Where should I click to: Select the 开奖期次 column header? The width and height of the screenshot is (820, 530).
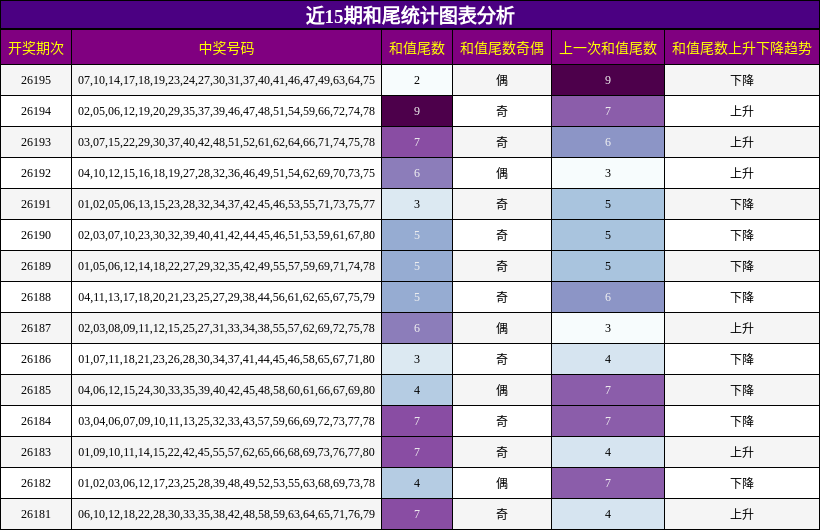36,48
